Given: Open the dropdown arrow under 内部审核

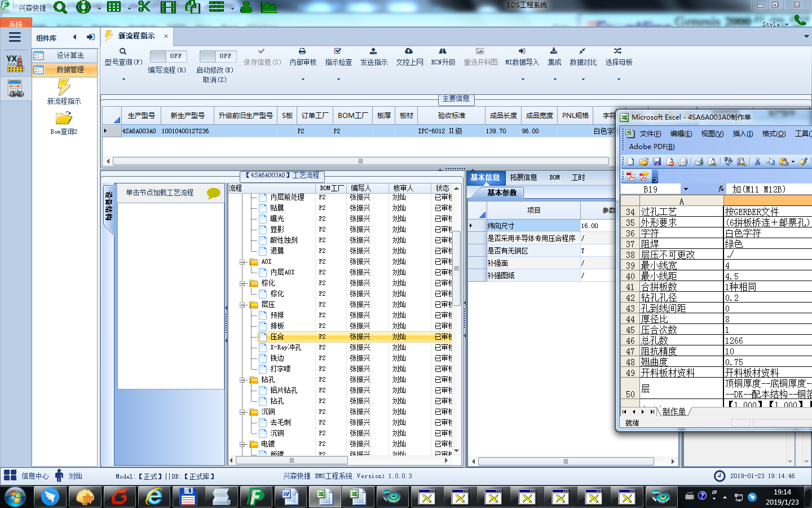Looking at the screenshot, I should point(303,80).
